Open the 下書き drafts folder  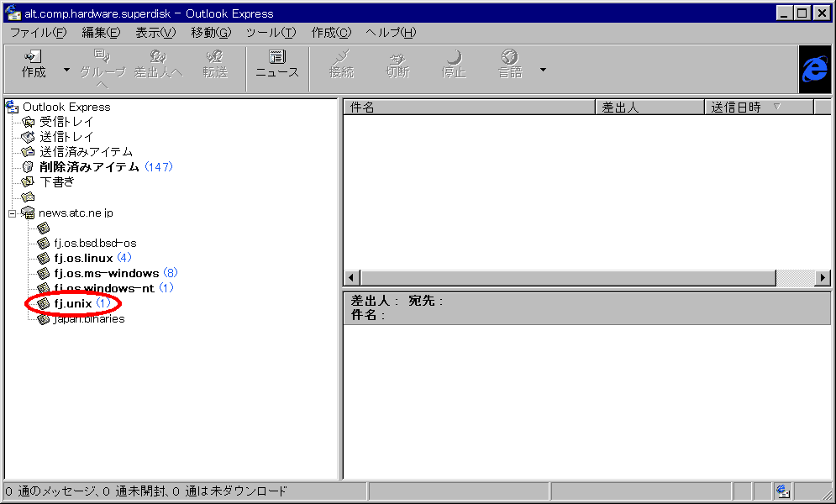(57, 181)
